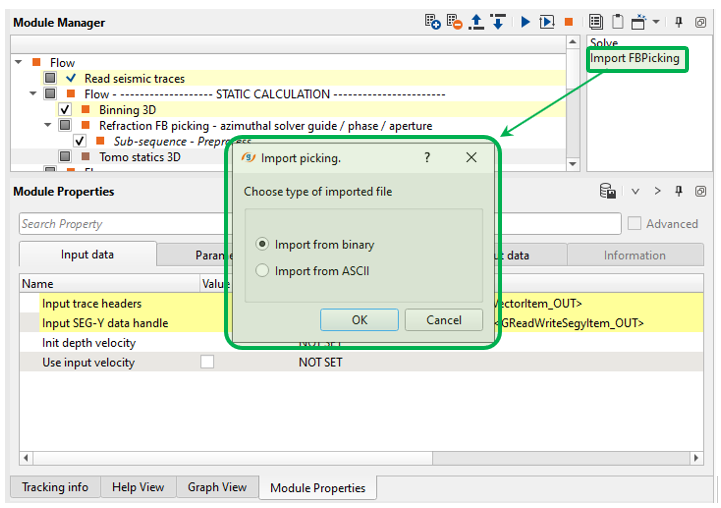
Task: Click the Remove module icon in toolbar
Action: (454, 22)
